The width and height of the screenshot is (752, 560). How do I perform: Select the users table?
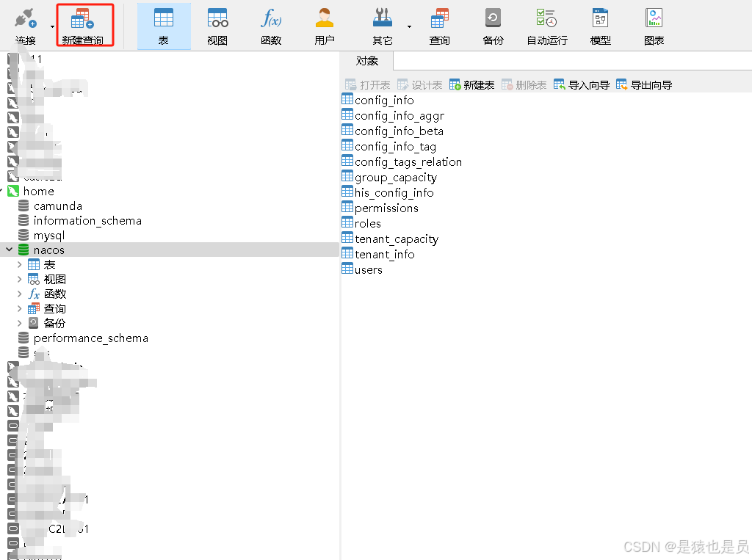[369, 269]
